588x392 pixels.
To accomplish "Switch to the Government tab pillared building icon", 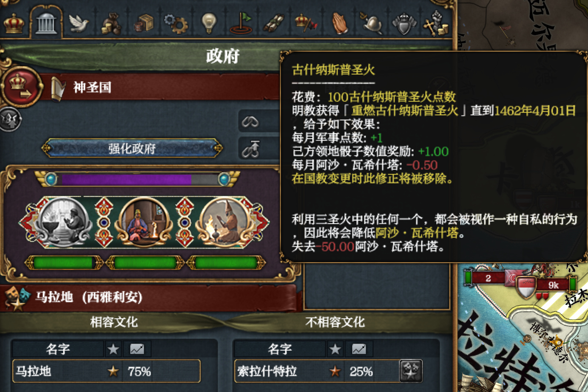I will click(x=46, y=23).
